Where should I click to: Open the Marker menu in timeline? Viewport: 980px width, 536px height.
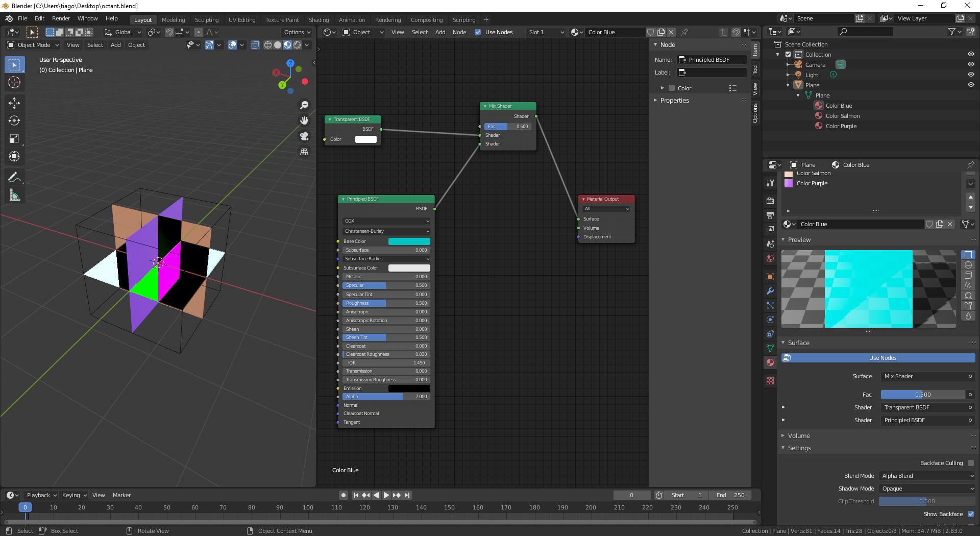click(121, 495)
